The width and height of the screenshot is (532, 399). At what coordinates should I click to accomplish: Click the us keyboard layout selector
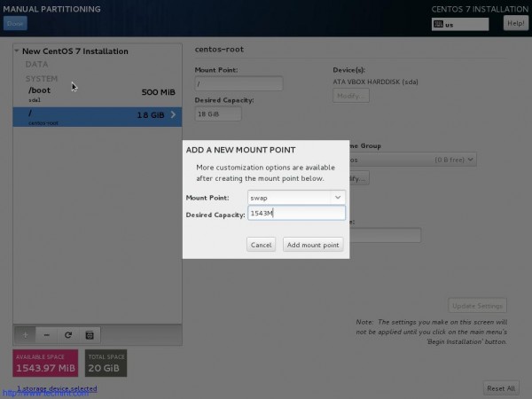click(x=460, y=24)
